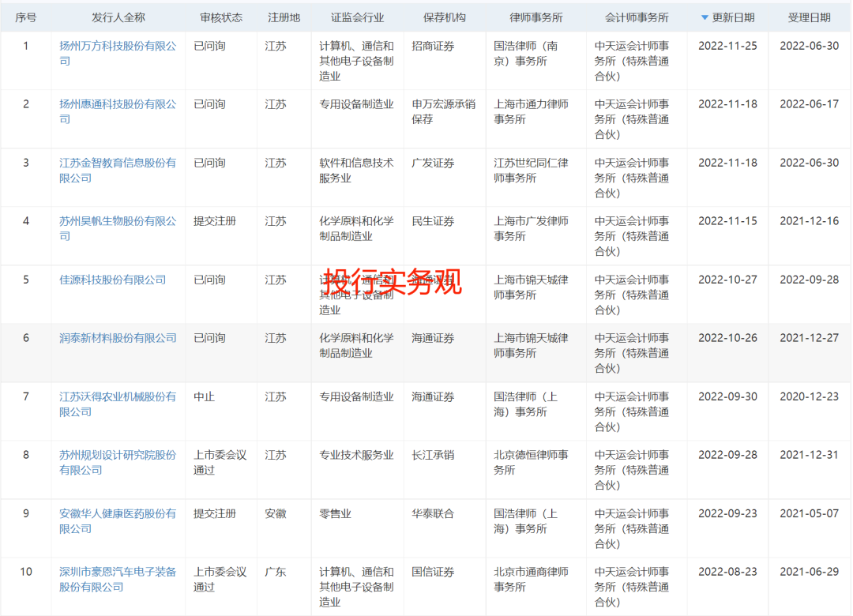Viewport: 853px width, 616px height.
Task: Open 安徽华人健康医药股份有限公司 issuer link
Action: click(118, 521)
